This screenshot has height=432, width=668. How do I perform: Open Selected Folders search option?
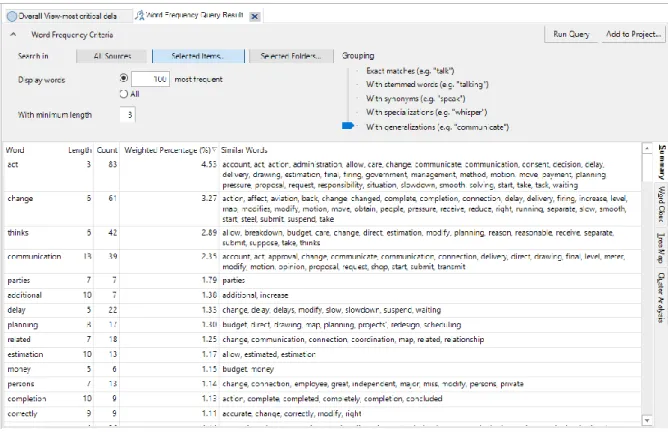tap(291, 56)
